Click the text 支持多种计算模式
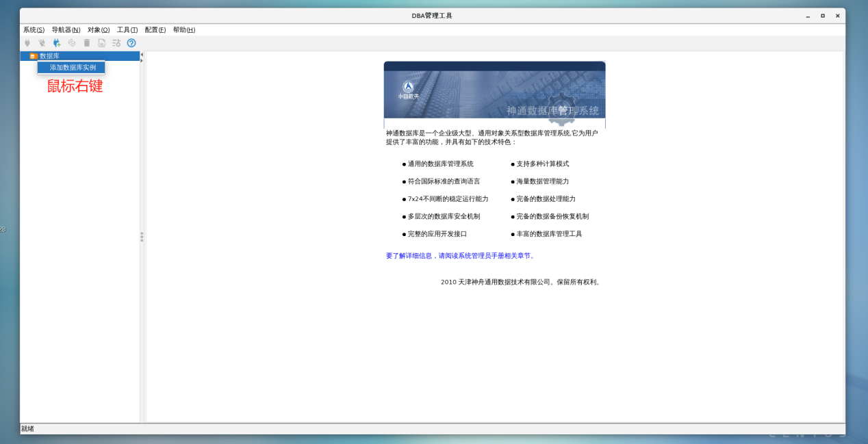This screenshot has height=444, width=868. pos(543,164)
